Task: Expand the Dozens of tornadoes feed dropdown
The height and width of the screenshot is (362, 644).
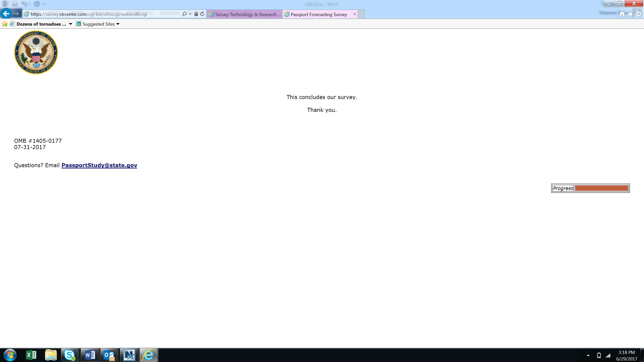Action: [70, 24]
